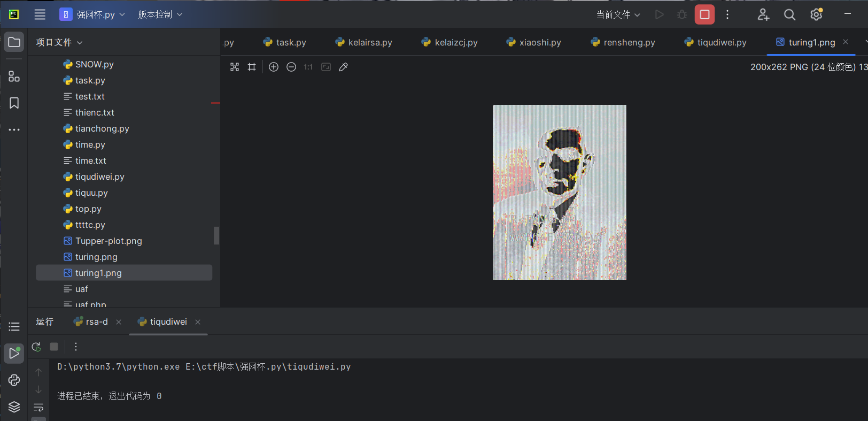Switch to the kelairsa.py editor tab
This screenshot has height=421, width=868.
(364, 42)
